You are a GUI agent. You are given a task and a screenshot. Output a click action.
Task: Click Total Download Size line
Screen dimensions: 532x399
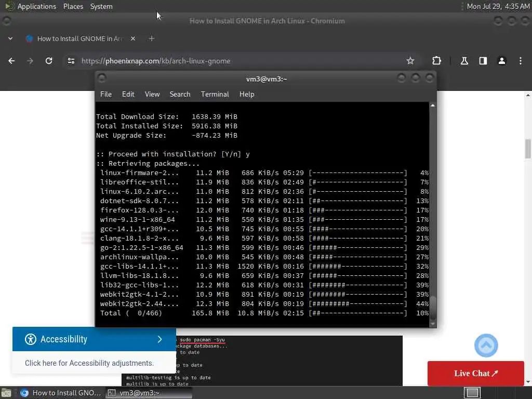167,117
